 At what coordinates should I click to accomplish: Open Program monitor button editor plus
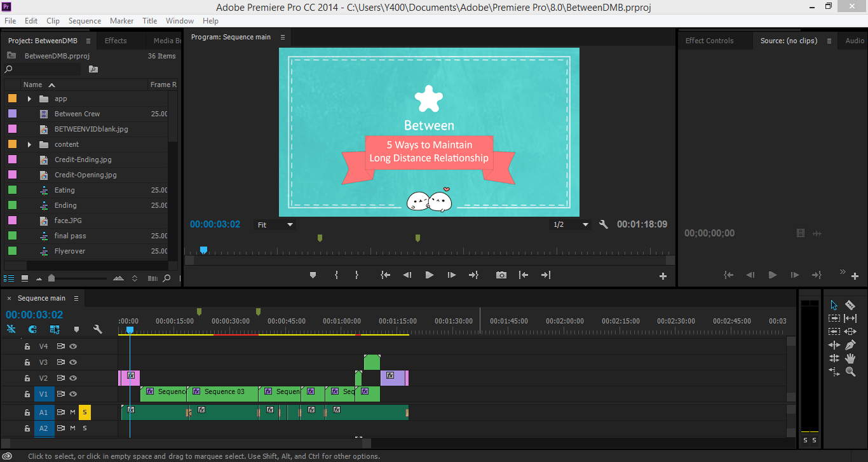[663, 276]
